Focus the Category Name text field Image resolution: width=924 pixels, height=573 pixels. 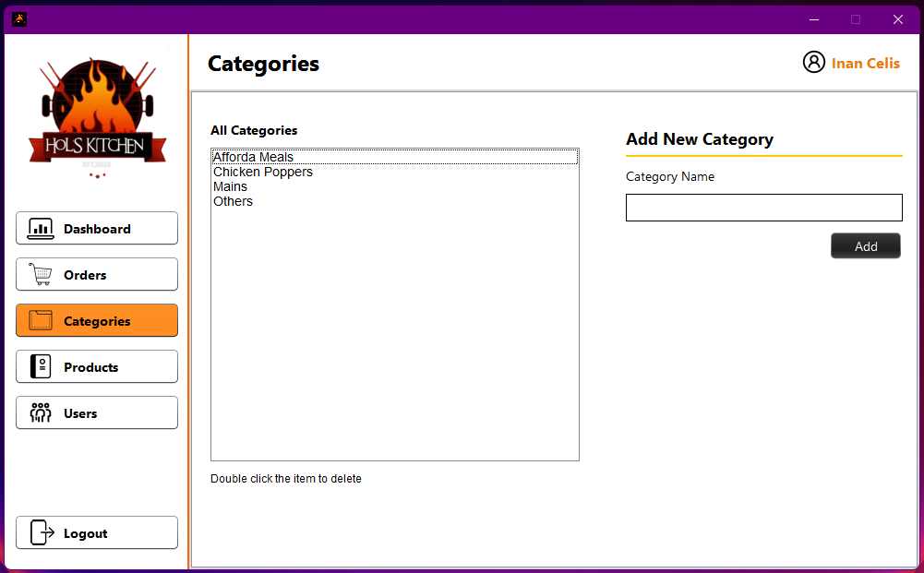[x=763, y=208]
